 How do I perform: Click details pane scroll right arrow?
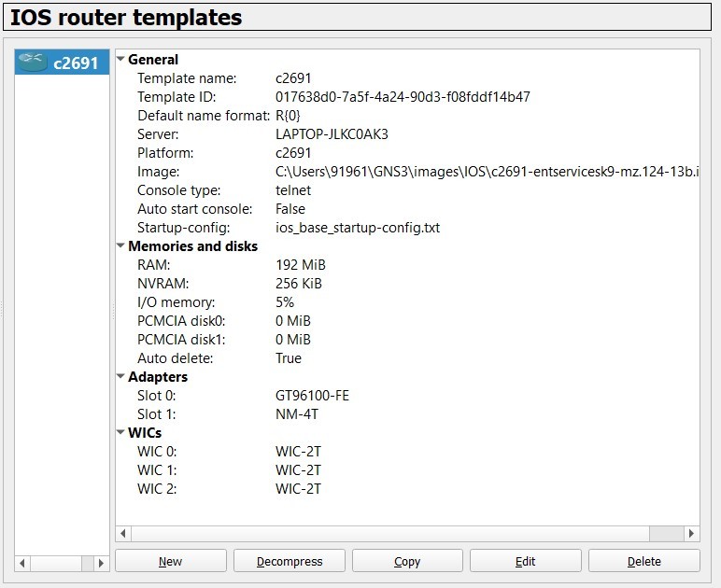tap(691, 533)
